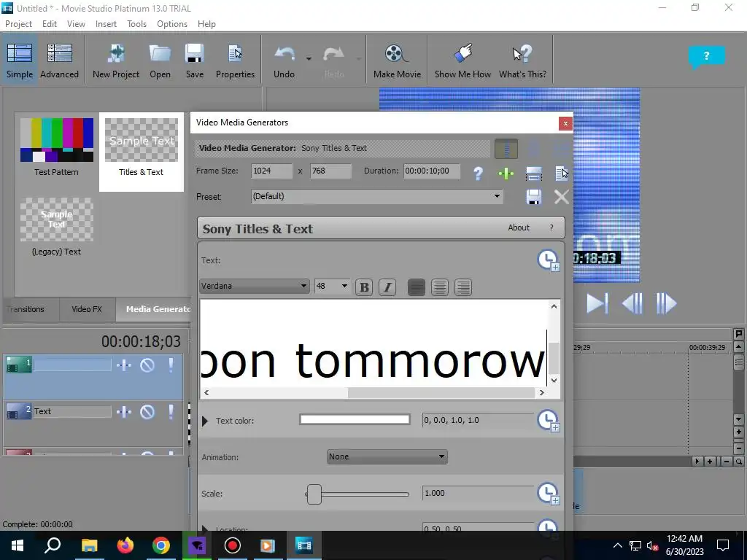Align text right

coord(463,287)
